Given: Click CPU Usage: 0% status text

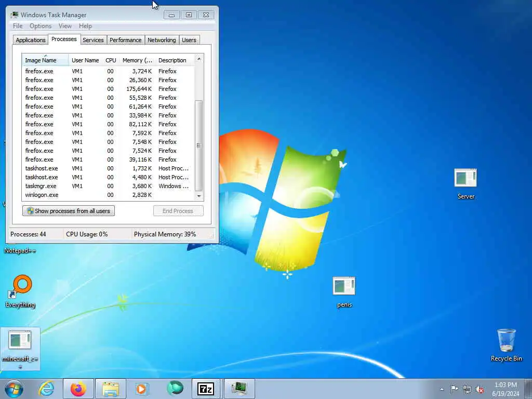Looking at the screenshot, I should pyautogui.click(x=87, y=234).
